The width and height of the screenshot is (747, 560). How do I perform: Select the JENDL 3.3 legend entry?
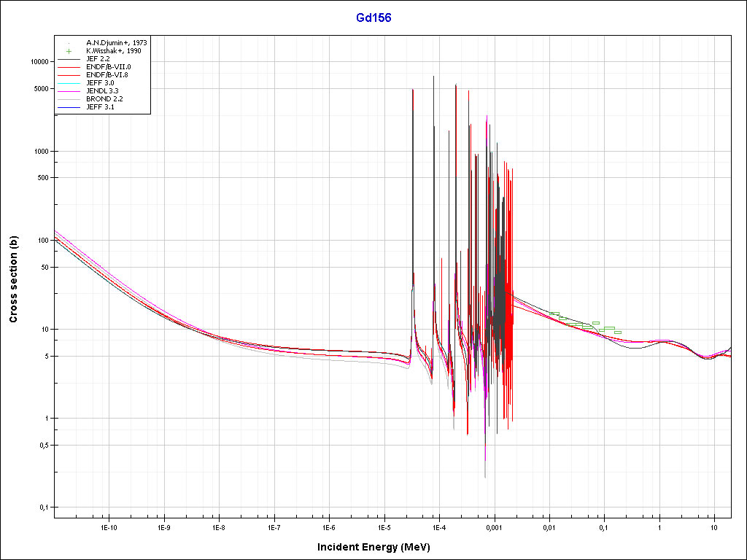[x=102, y=91]
